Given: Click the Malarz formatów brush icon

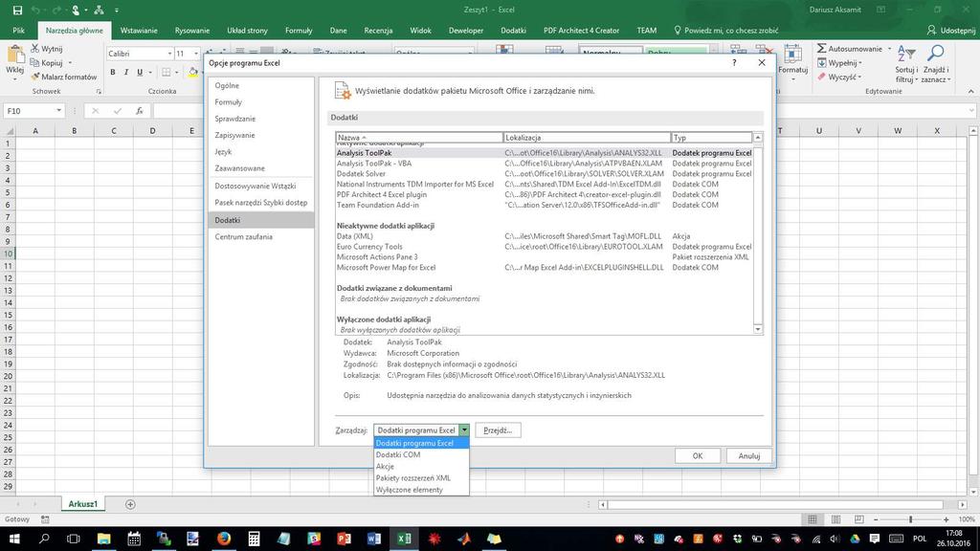Looking at the screenshot, I should pyautogui.click(x=35, y=77).
